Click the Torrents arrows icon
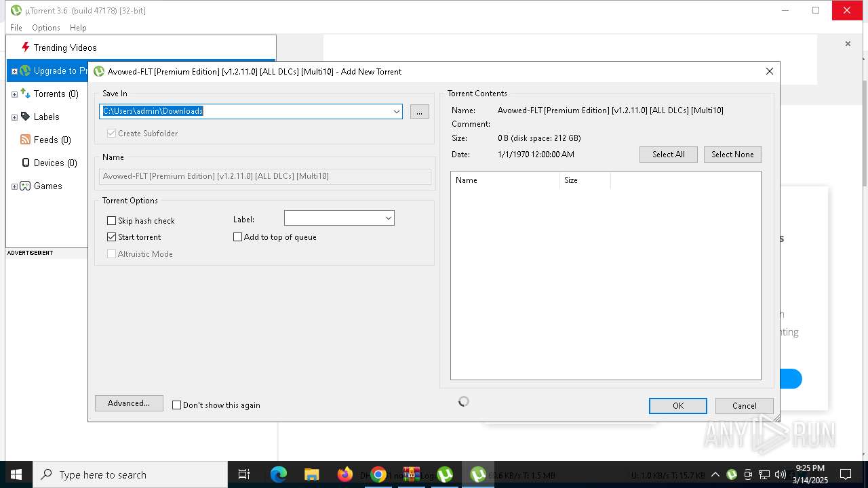The width and height of the screenshot is (868, 488). tap(26, 94)
